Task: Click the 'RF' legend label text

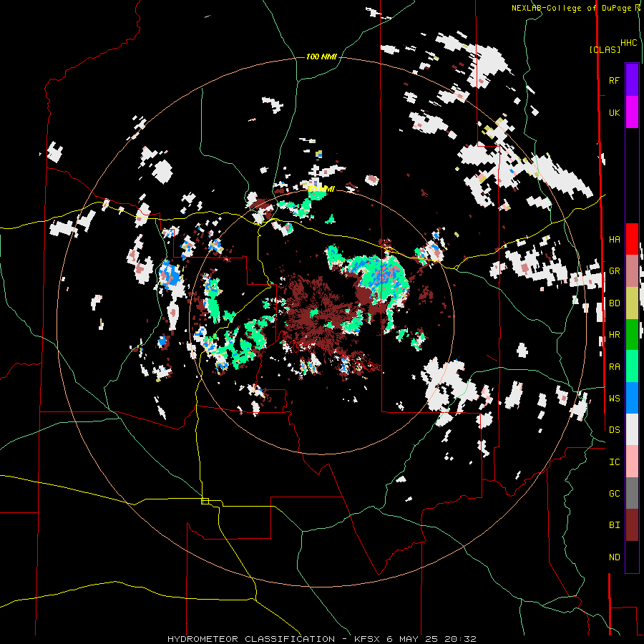Action: (614, 80)
